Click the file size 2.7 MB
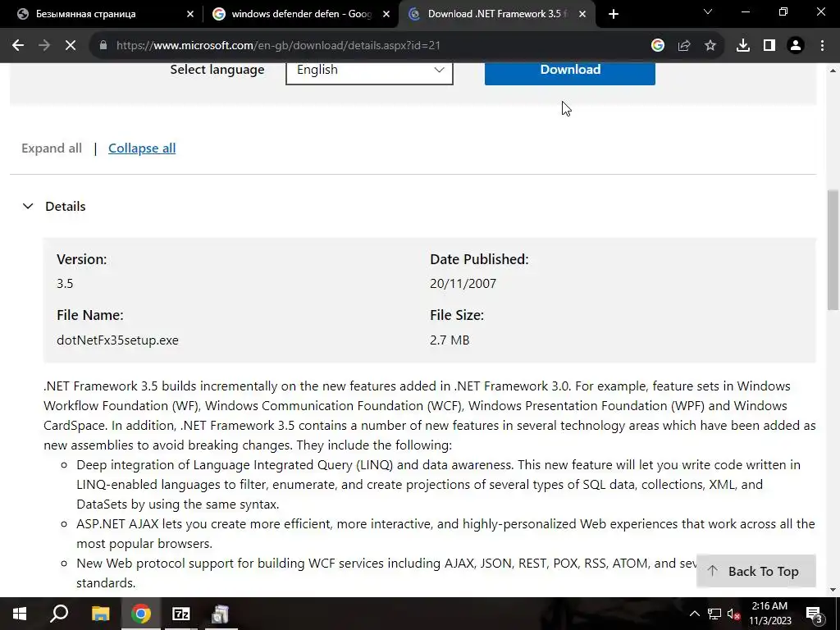Screen dimensions: 840x630 pyautogui.click(x=450, y=340)
